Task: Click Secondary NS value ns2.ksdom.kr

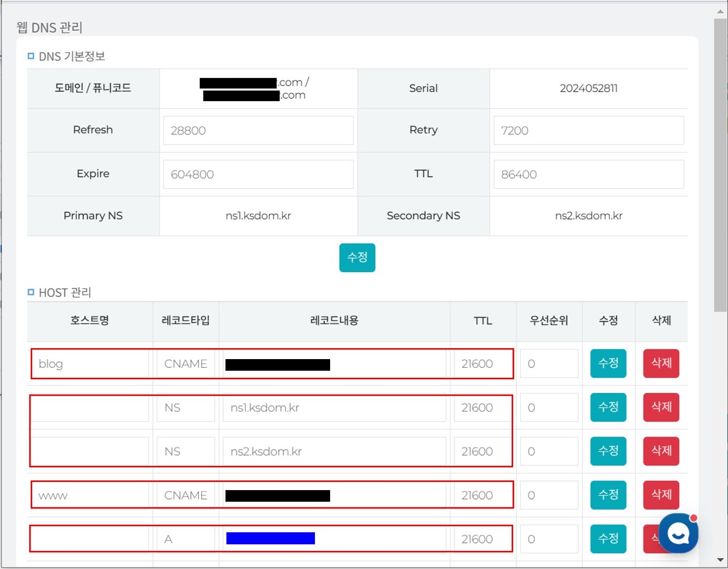Action: [x=588, y=215]
